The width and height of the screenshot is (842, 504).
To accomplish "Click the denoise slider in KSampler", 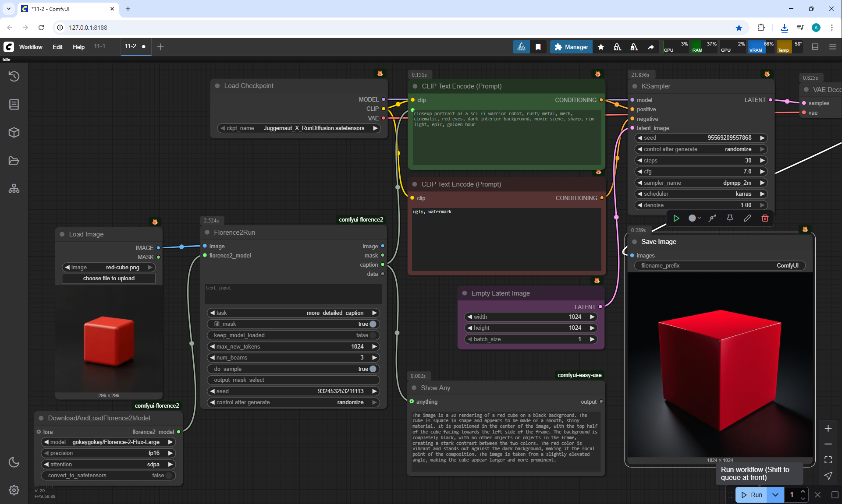I will (x=700, y=205).
